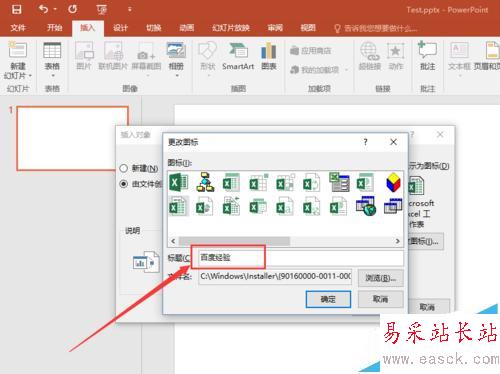This screenshot has width=500, height=374.
Task: Click the 联机图片 online pictures icon
Action: click(x=113, y=56)
